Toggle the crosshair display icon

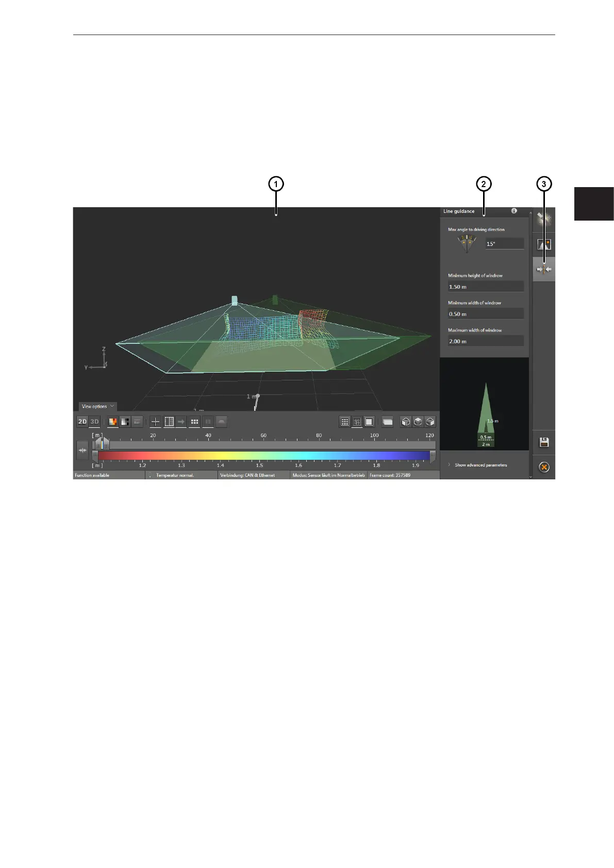[156, 422]
